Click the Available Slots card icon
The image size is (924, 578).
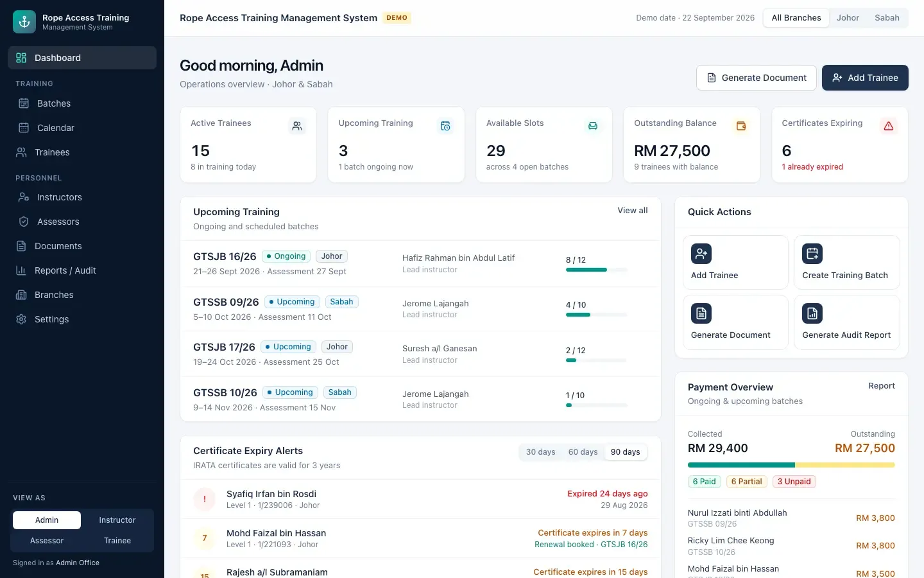coord(593,127)
